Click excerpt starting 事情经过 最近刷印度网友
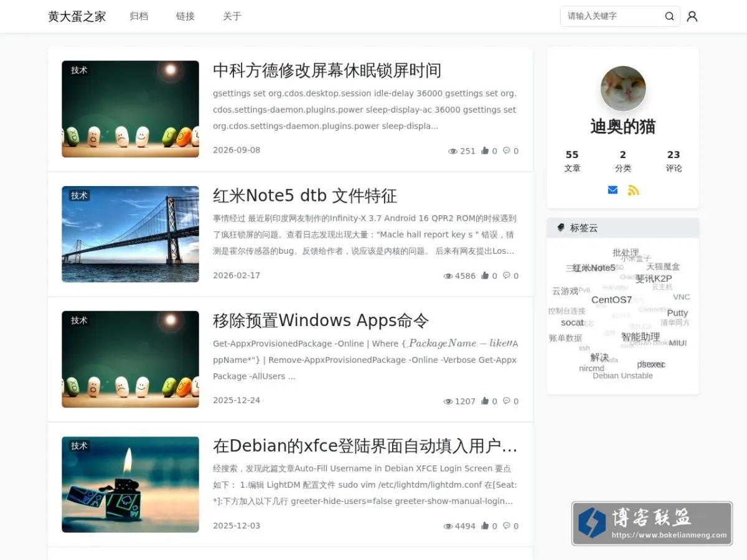The height and width of the screenshot is (560, 747). click(365, 235)
